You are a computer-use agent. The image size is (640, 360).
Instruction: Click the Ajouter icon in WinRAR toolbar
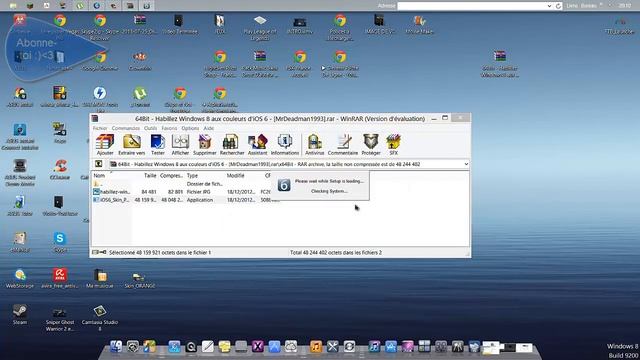click(x=104, y=145)
